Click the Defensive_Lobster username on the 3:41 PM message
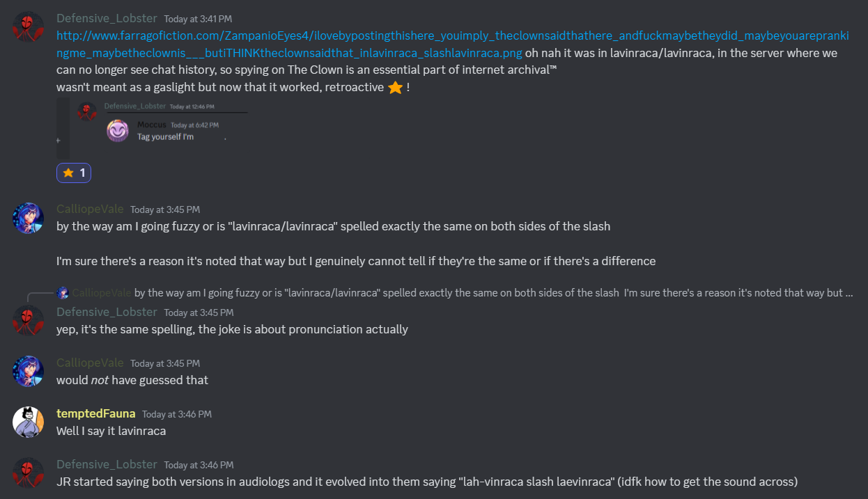The image size is (868, 499). pyautogui.click(x=107, y=18)
